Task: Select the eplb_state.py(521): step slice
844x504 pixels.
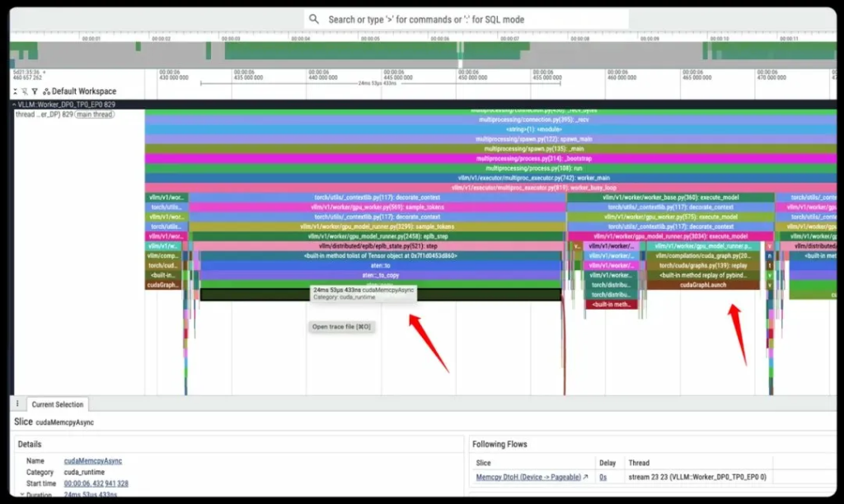Action: (x=377, y=246)
